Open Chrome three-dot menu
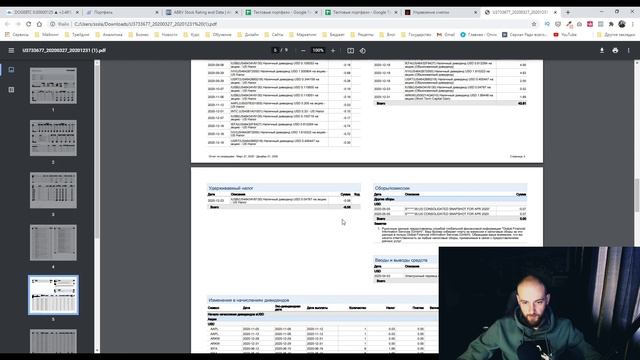Viewport: 640px width, 360px height. click(x=633, y=24)
